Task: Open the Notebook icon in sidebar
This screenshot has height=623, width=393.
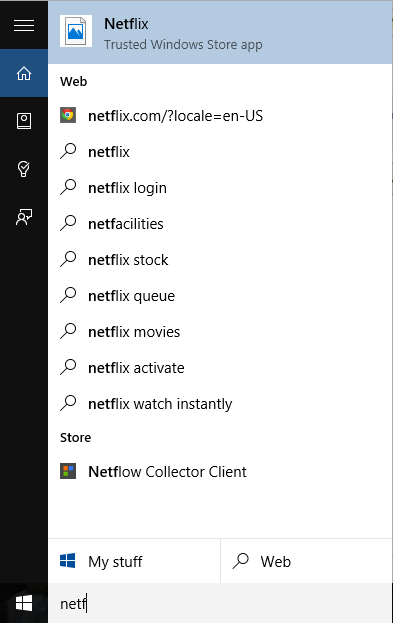Action: tap(24, 121)
